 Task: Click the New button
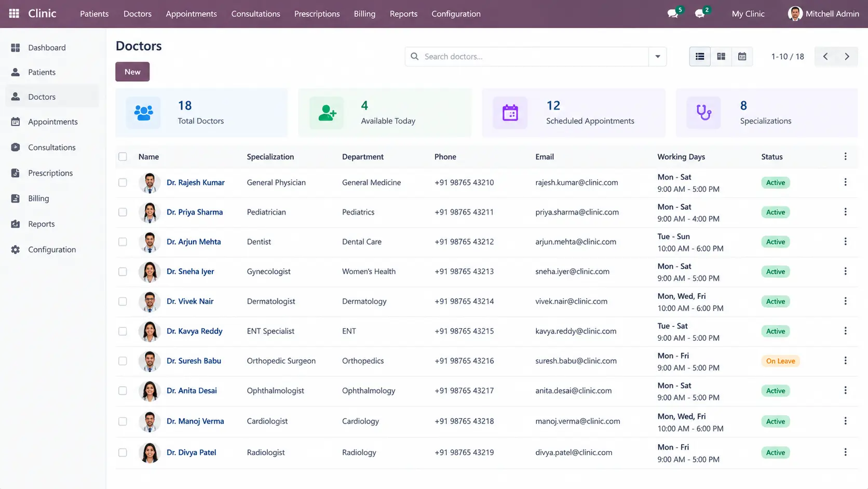click(132, 72)
